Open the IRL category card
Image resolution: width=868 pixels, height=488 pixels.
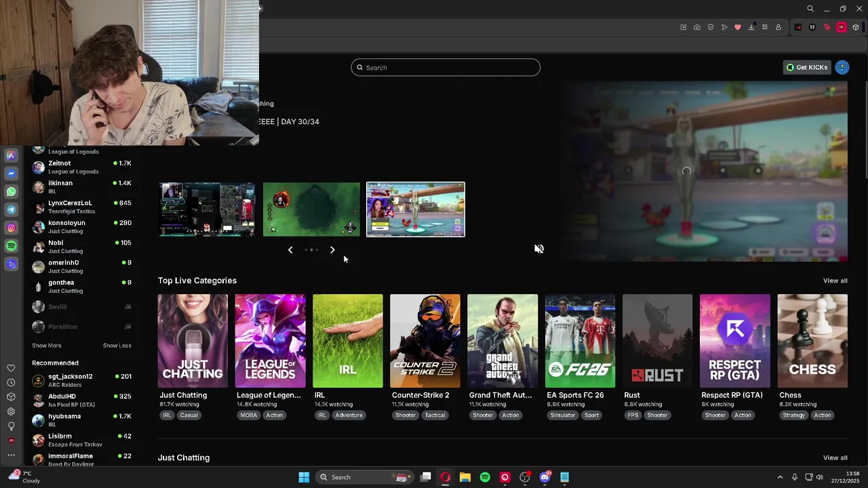click(x=348, y=341)
